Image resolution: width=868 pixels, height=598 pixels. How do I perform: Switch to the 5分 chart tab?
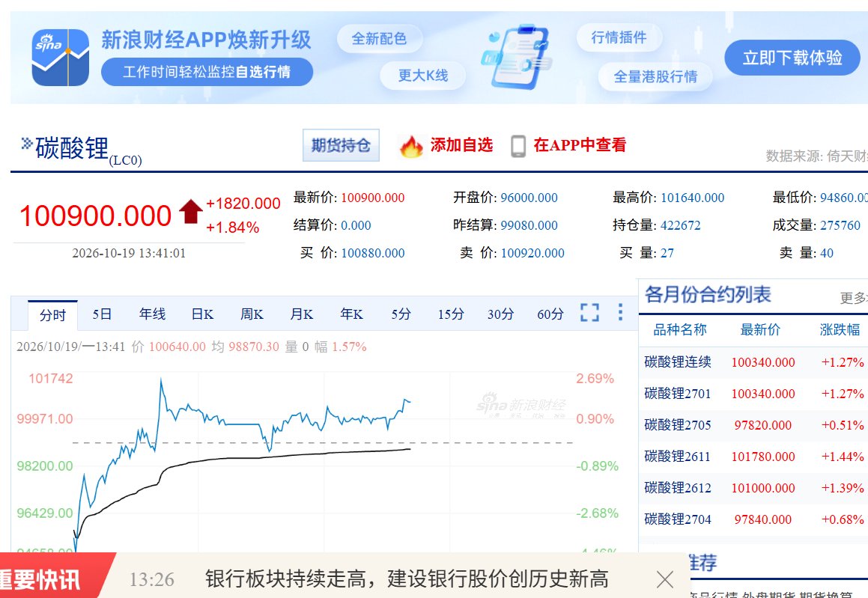coord(401,314)
